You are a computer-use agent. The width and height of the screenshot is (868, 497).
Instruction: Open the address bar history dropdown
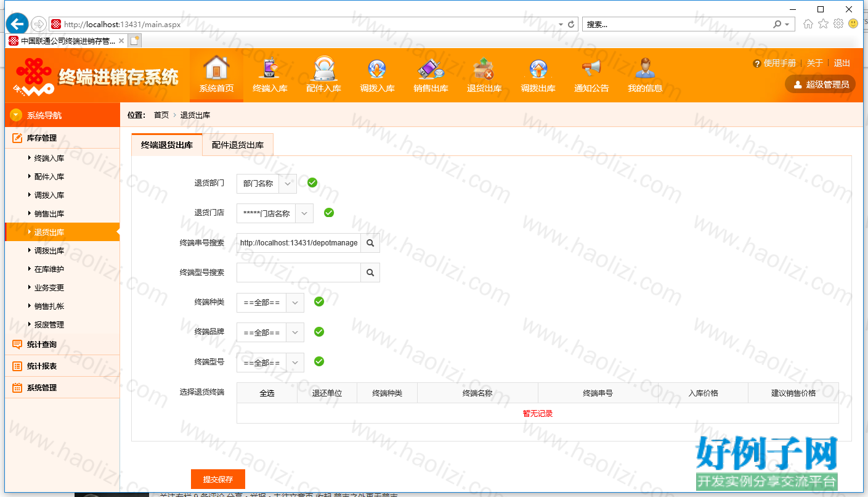[561, 24]
